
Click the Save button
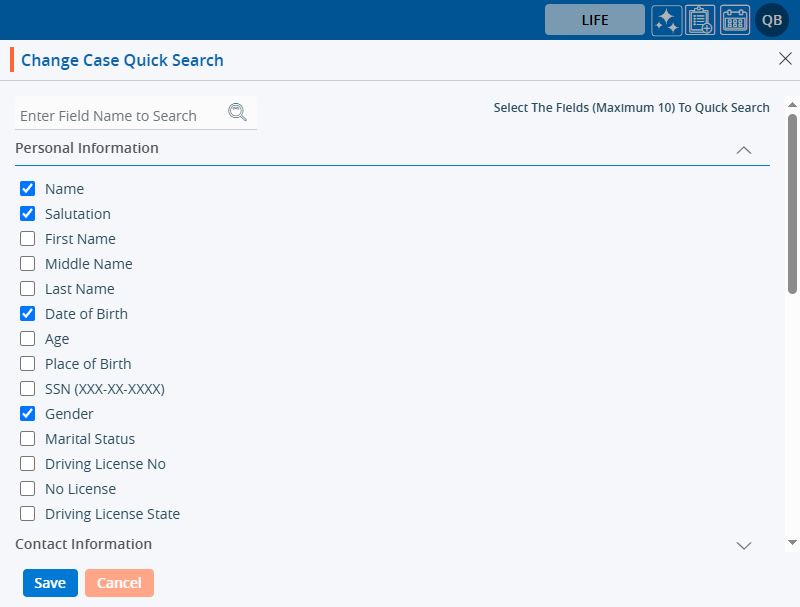pos(50,583)
